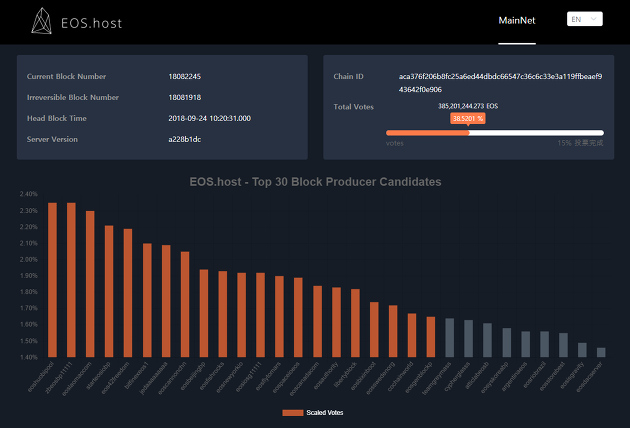The width and height of the screenshot is (630, 428).
Task: Click the jedaaaaaaaaa bar
Action: (x=166, y=301)
